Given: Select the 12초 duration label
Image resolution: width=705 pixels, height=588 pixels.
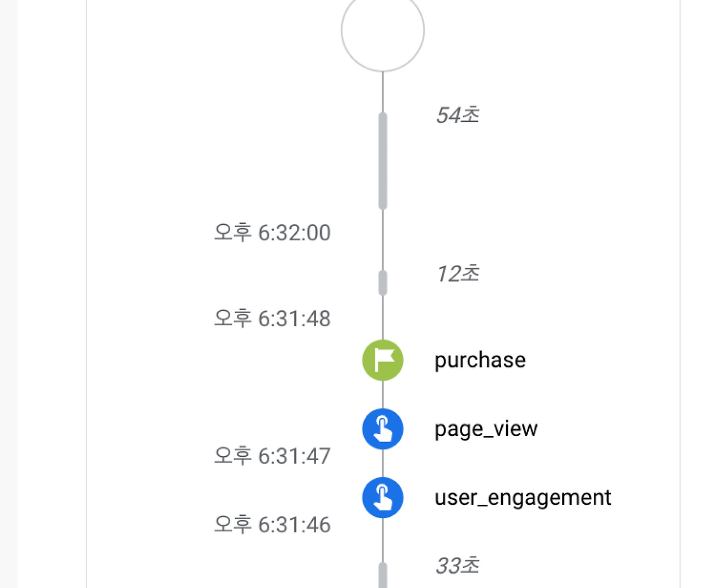Looking at the screenshot, I should (457, 274).
